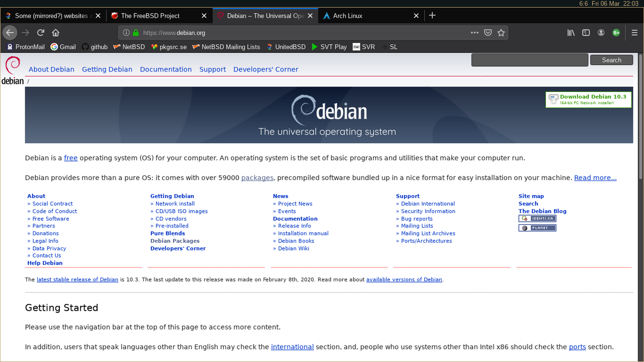
Task: Click the Download Debian 10.3 button
Action: (588, 100)
